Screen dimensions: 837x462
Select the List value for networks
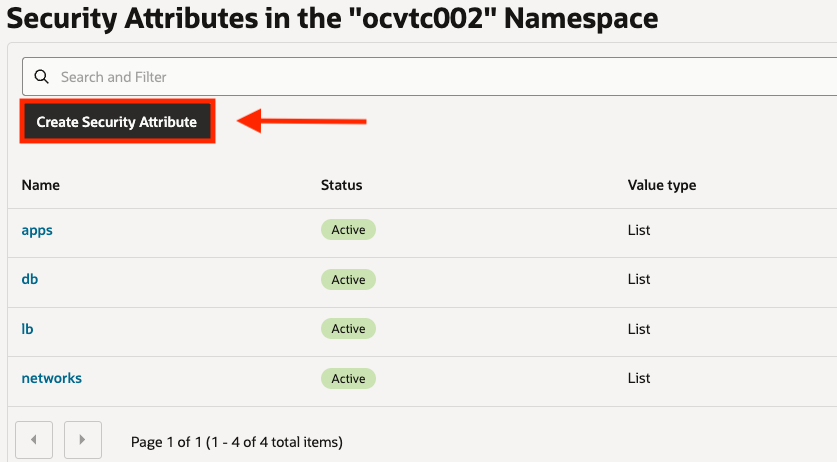click(639, 379)
